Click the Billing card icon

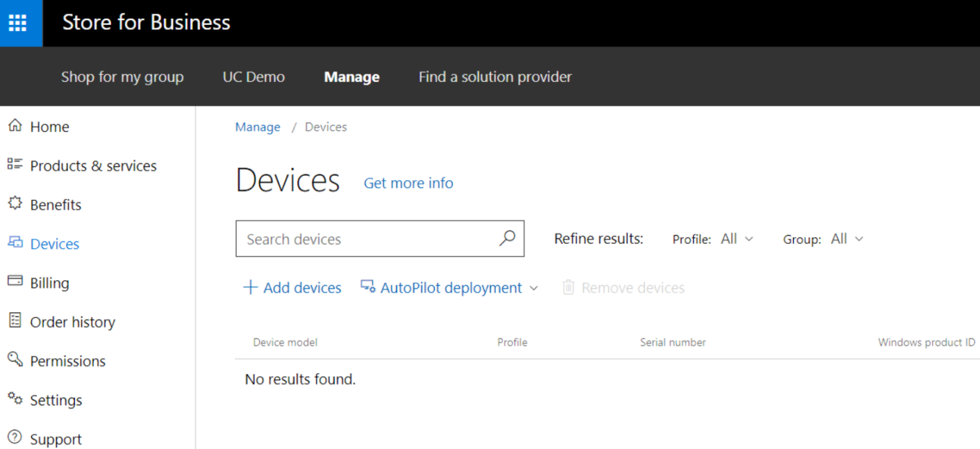pos(15,281)
